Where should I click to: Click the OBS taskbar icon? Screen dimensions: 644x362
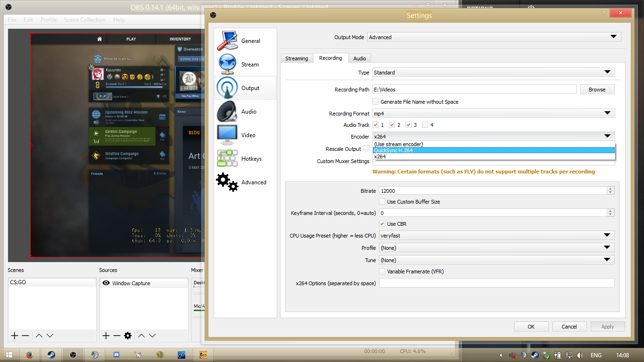(x=73, y=355)
